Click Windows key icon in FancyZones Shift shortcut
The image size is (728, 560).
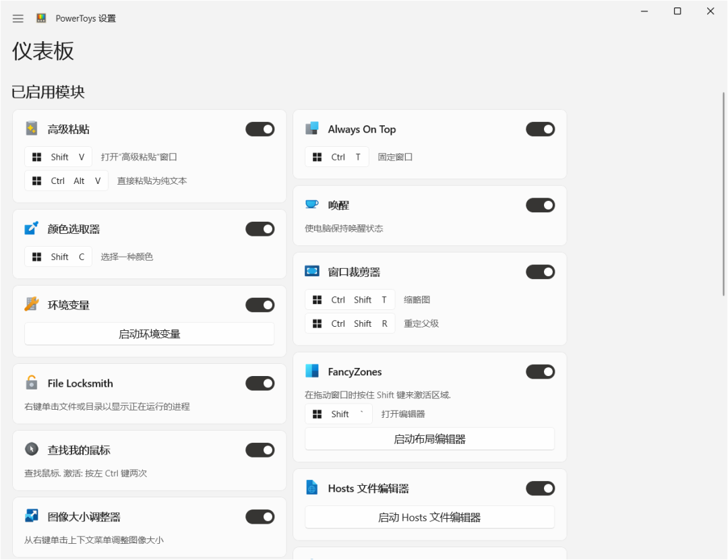tap(317, 414)
